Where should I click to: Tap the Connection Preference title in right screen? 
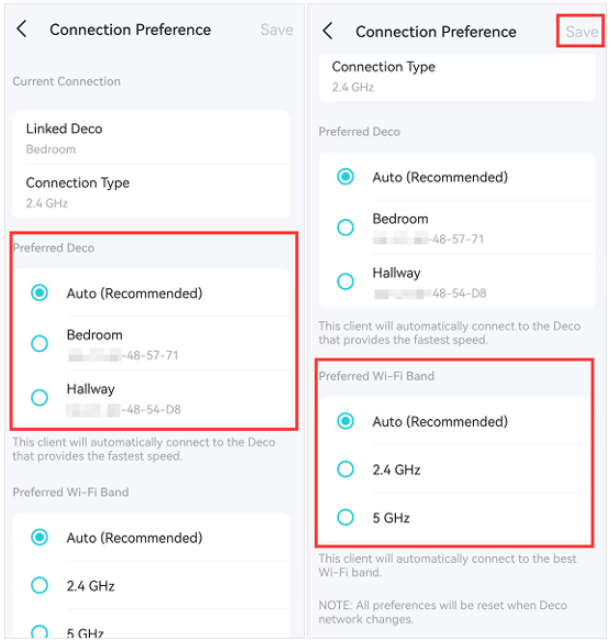(x=437, y=31)
